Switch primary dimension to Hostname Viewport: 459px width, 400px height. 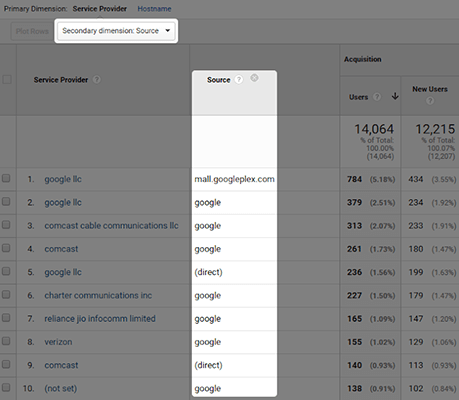(154, 9)
